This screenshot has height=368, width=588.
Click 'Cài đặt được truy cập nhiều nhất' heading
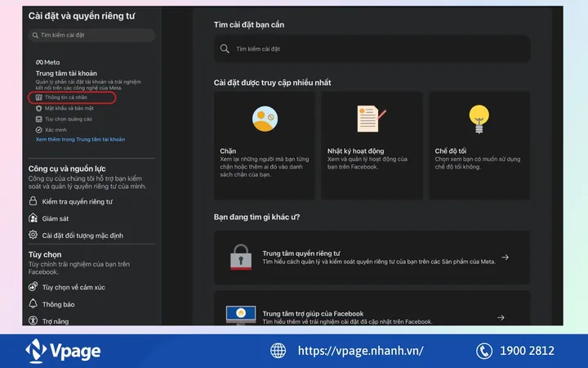tap(272, 83)
